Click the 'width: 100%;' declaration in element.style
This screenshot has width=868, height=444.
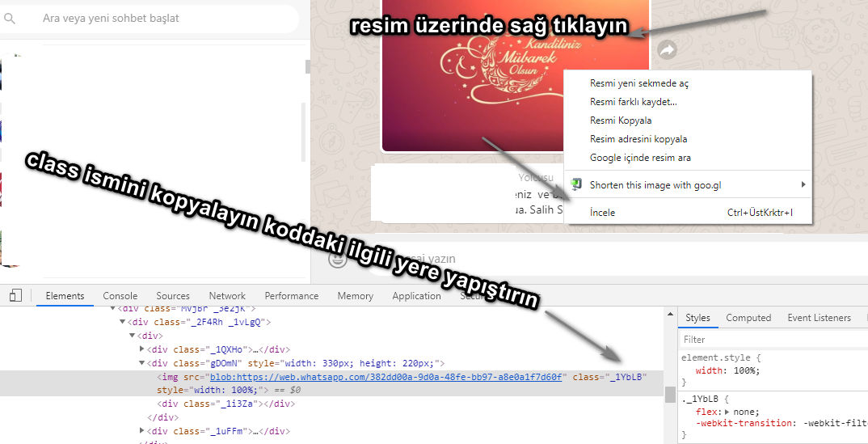click(728, 371)
